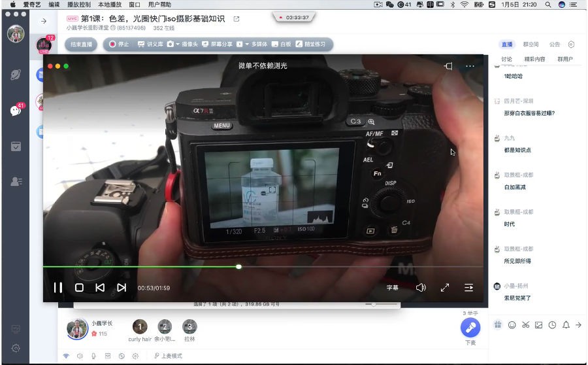Select the curly hair participant avatar
The image size is (588, 365).
(140, 326)
